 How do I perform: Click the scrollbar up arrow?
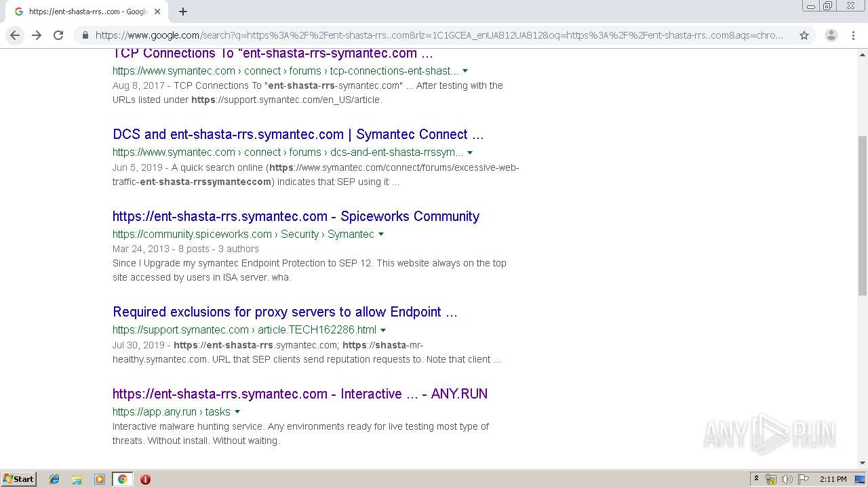click(x=862, y=54)
